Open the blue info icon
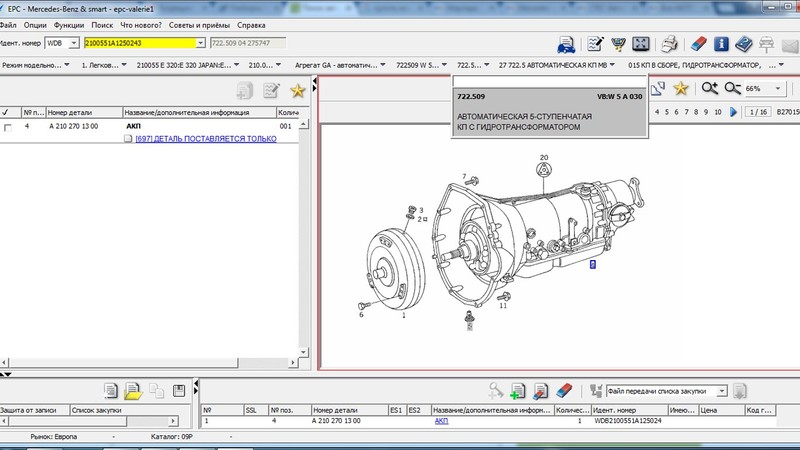The image size is (800, 450). [722, 44]
